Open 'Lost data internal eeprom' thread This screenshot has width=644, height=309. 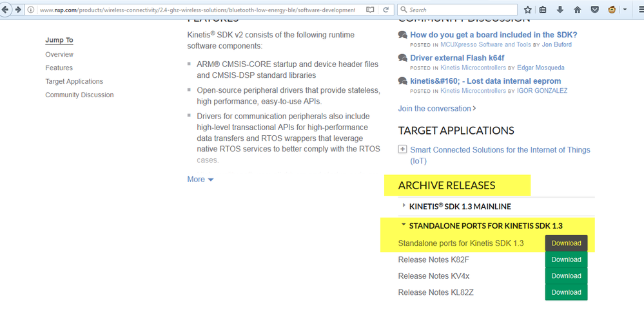485,81
